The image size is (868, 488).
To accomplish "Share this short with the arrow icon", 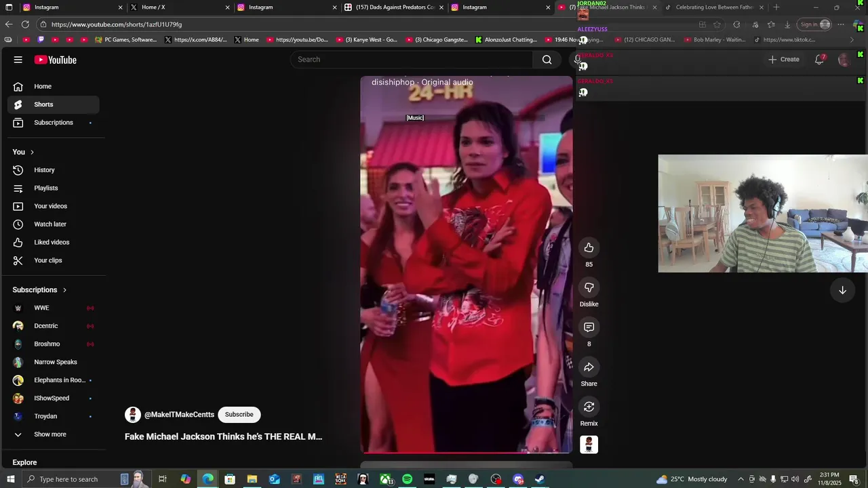I will pyautogui.click(x=589, y=367).
